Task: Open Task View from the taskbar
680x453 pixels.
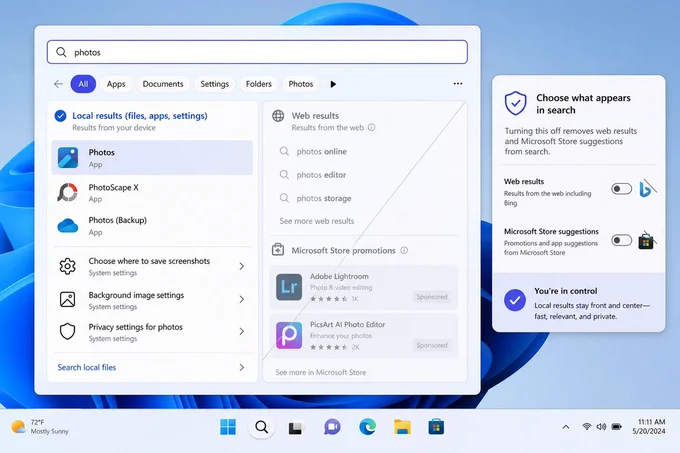Action: tap(296, 428)
